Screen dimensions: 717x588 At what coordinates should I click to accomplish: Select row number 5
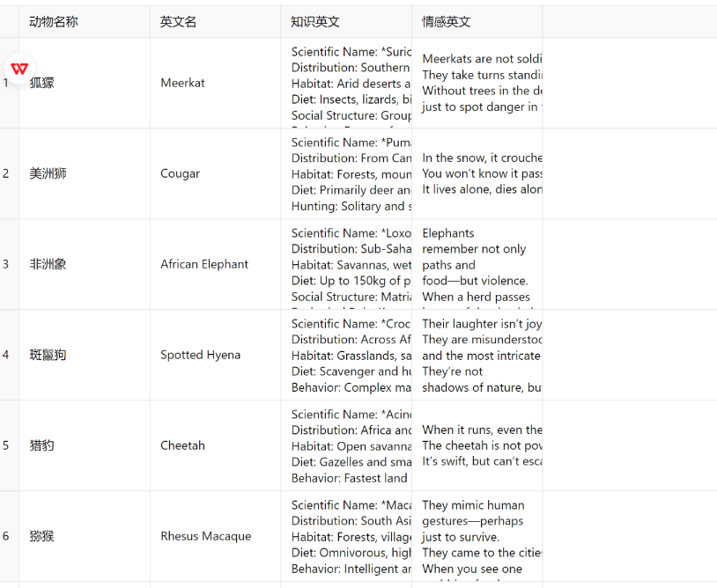click(x=6, y=445)
